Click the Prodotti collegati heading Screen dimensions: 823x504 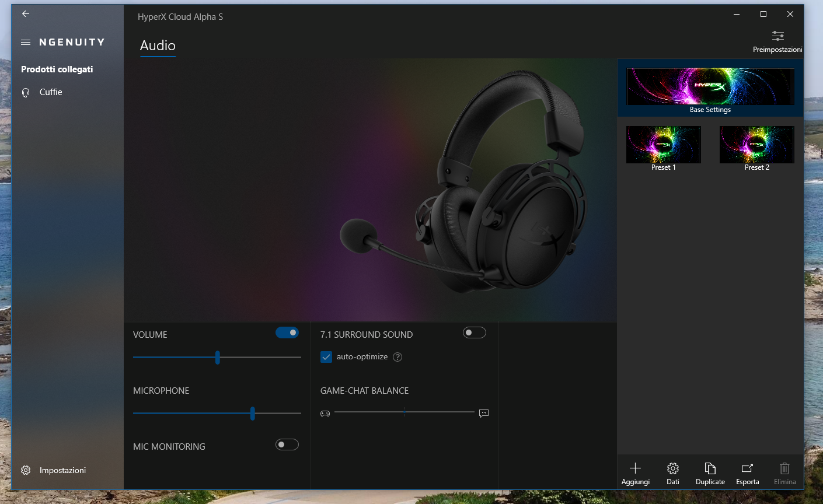(57, 69)
